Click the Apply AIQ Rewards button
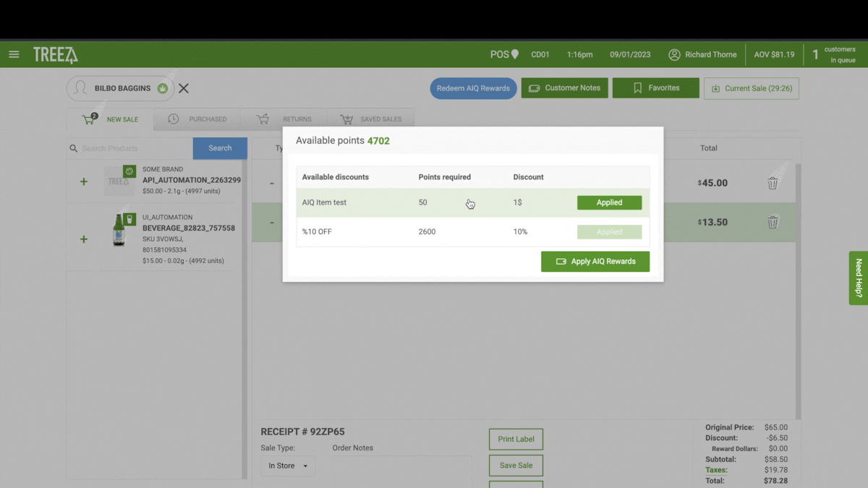The image size is (868, 488). point(595,261)
